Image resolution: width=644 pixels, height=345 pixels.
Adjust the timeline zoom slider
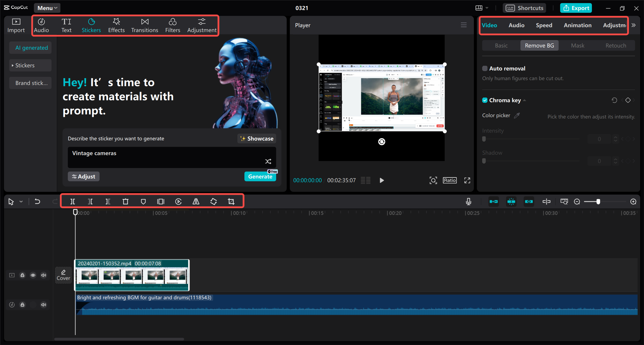598,201
